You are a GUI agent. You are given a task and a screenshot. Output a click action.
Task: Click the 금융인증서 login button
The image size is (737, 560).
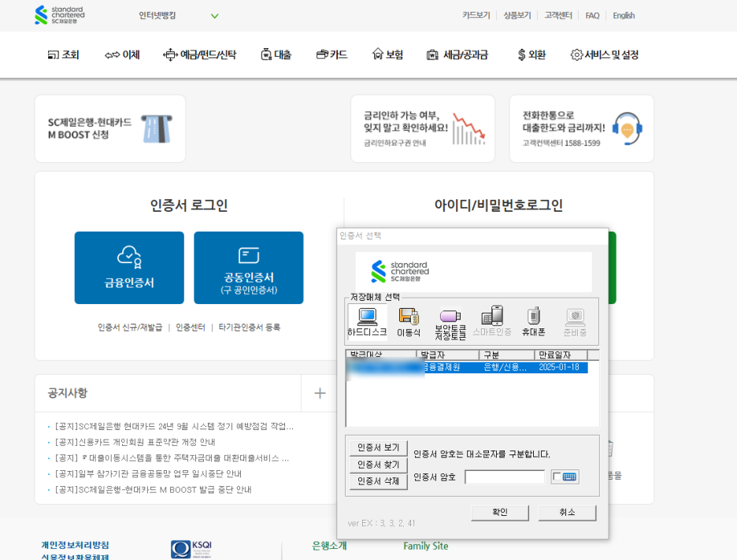(x=129, y=268)
